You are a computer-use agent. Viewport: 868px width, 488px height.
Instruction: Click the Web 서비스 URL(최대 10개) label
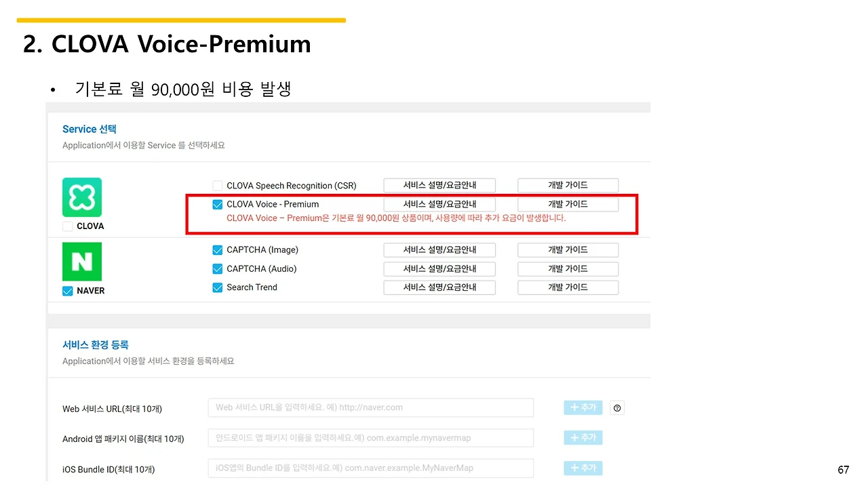(x=113, y=409)
